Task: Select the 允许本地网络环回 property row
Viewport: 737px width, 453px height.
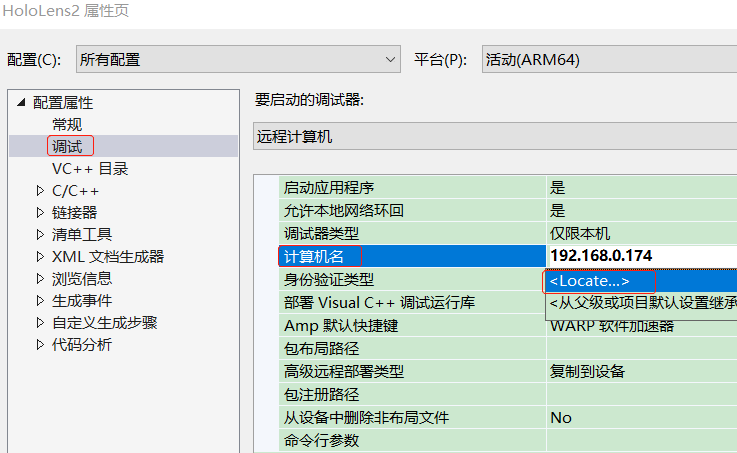Action: point(412,210)
